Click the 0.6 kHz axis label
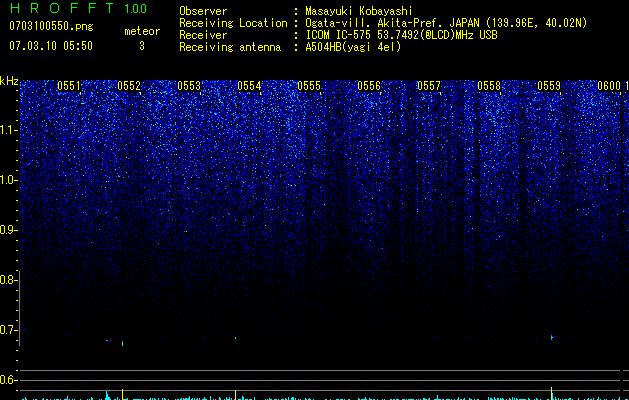 (7, 380)
